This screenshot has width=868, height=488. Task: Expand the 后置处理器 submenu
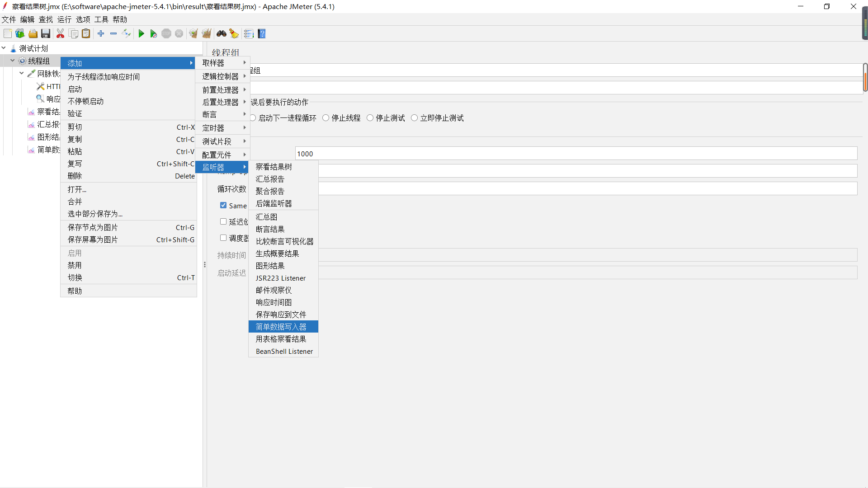pyautogui.click(x=223, y=102)
